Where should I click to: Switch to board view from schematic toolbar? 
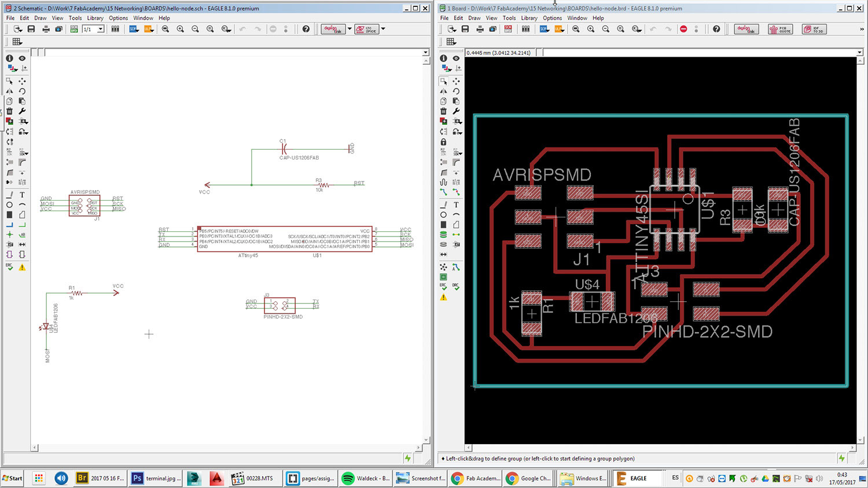(74, 29)
